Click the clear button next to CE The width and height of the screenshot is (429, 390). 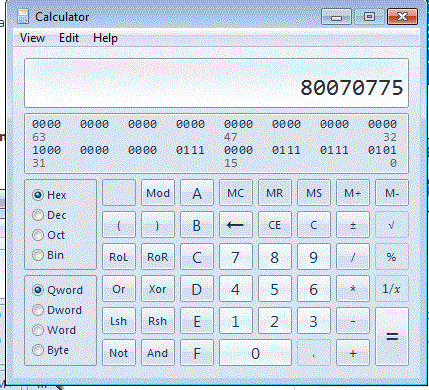click(314, 225)
